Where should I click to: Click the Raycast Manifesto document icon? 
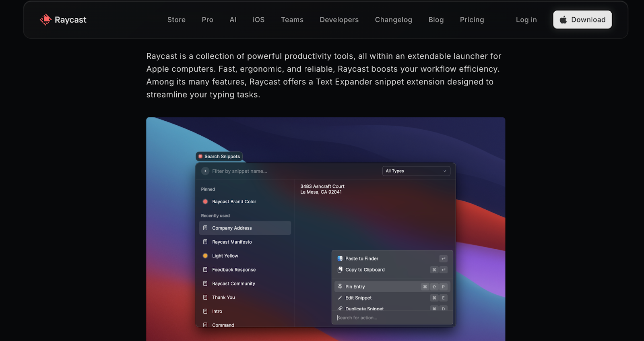(x=205, y=242)
